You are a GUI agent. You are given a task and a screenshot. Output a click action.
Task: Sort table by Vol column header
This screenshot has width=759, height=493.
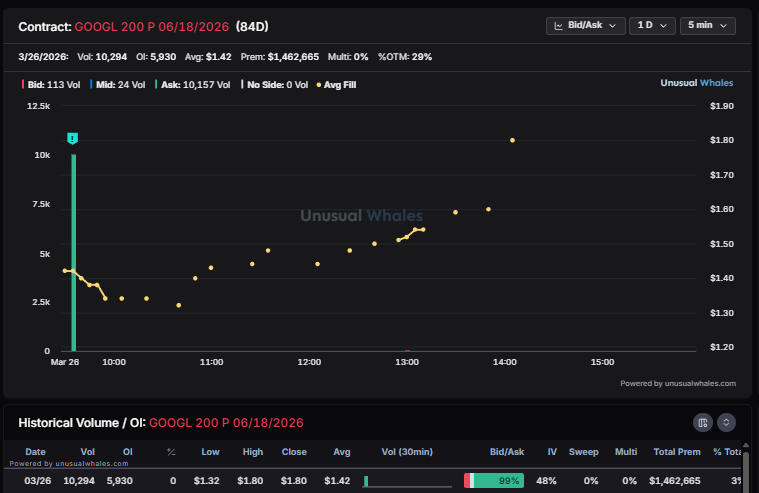pos(86,452)
